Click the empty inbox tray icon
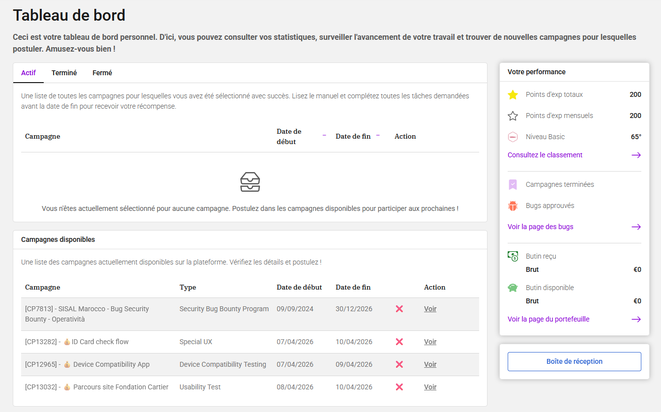This screenshot has width=661, height=412. (250, 182)
